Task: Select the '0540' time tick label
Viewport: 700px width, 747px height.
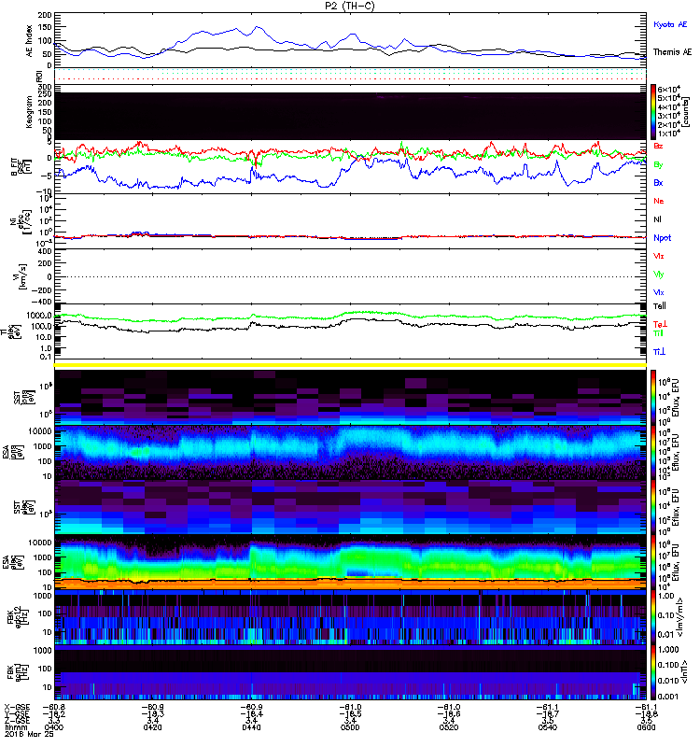Action: pyautogui.click(x=548, y=727)
